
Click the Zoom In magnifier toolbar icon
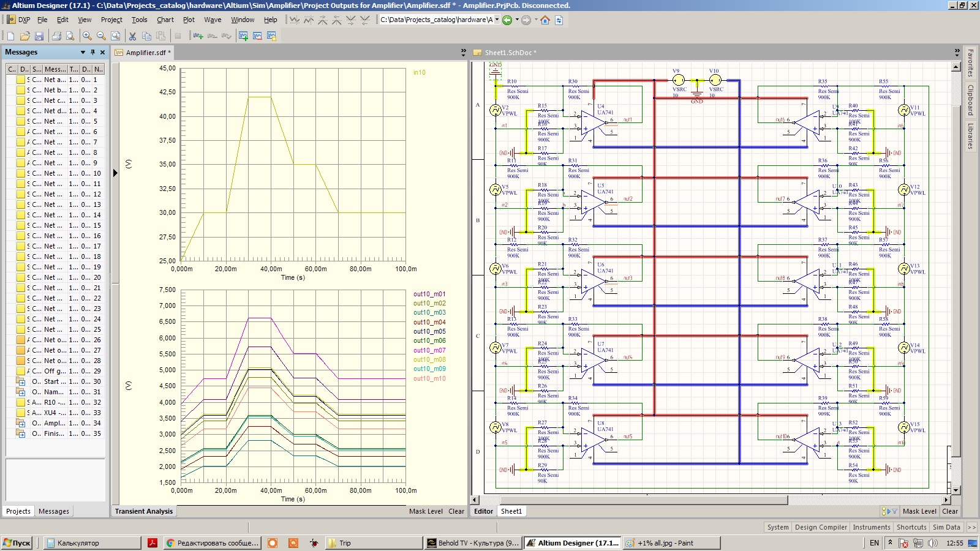tap(87, 36)
